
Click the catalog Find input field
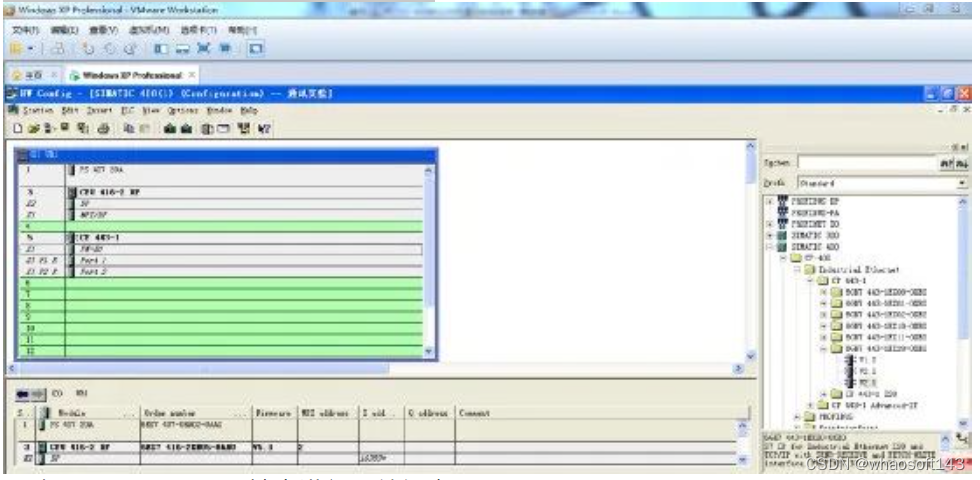tap(866, 163)
